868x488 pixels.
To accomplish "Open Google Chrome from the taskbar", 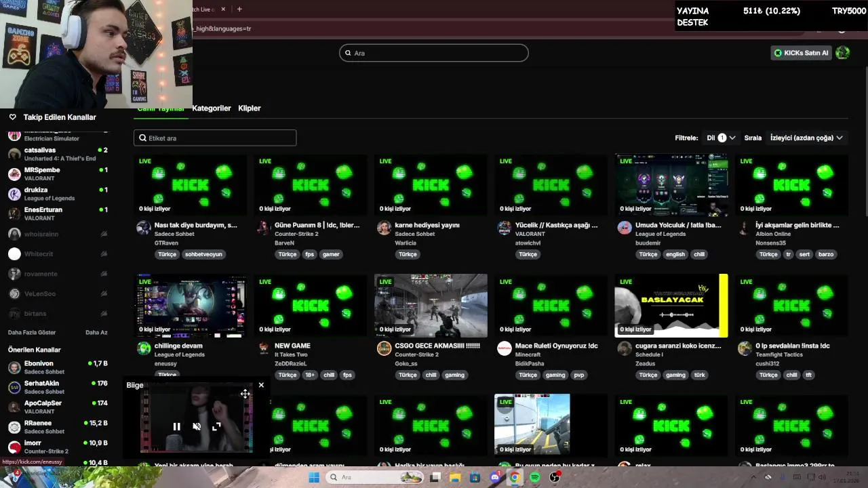I will [x=515, y=477].
